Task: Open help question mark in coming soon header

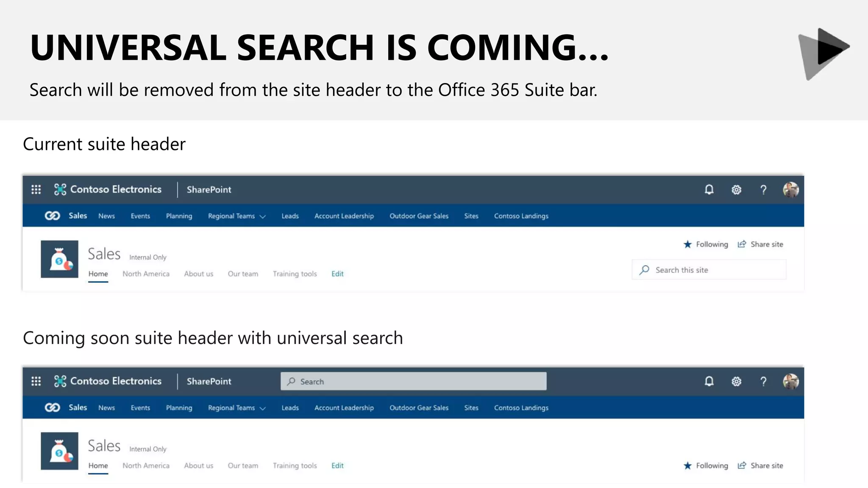Action: [x=763, y=382]
